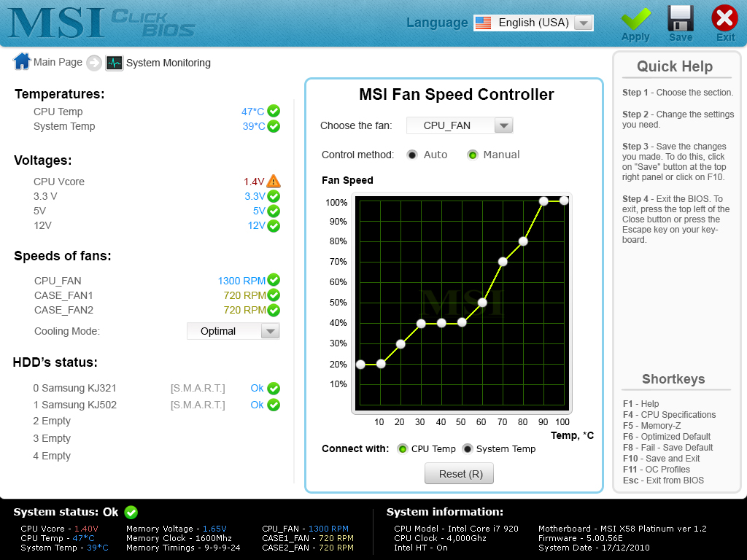Viewport: 747px width, 560px height.
Task: Click fan curve point at 50°C
Action: [x=462, y=323]
